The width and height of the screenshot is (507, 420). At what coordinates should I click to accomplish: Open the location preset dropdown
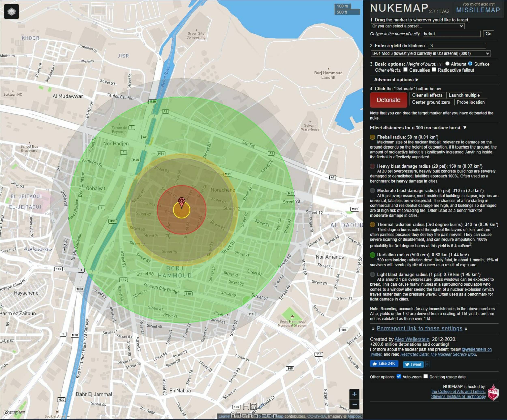click(x=417, y=26)
